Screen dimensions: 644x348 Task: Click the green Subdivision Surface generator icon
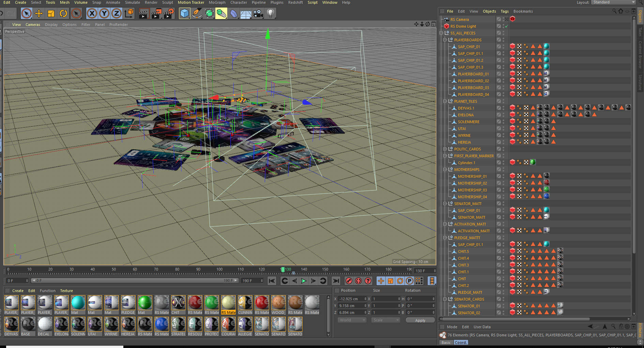pos(209,14)
